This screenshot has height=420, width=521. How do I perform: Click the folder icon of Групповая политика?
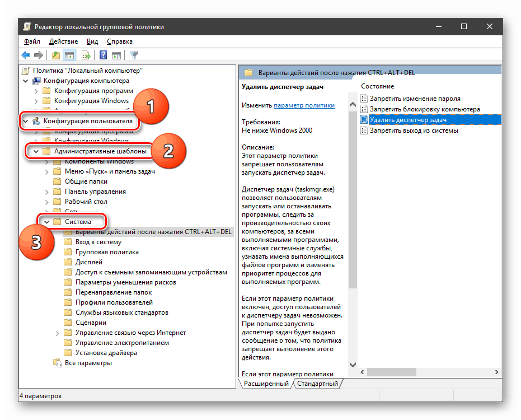click(x=68, y=252)
